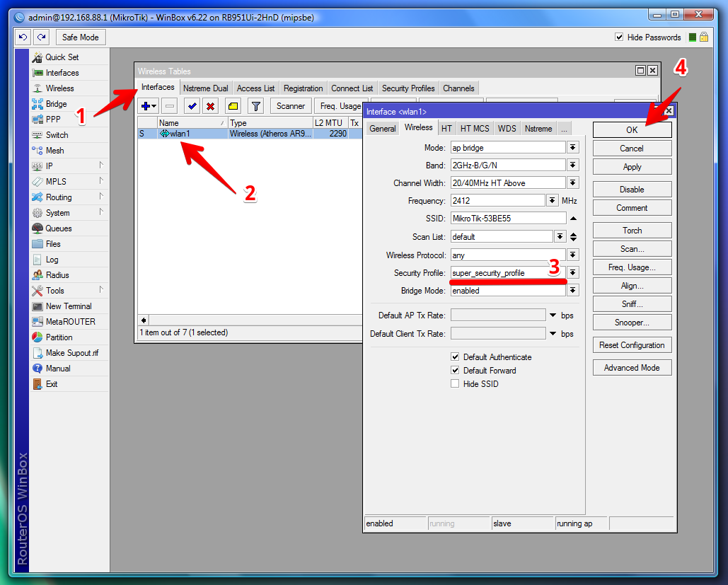Toggle Default Authenticate checkbox
This screenshot has width=728, height=585.
click(455, 357)
